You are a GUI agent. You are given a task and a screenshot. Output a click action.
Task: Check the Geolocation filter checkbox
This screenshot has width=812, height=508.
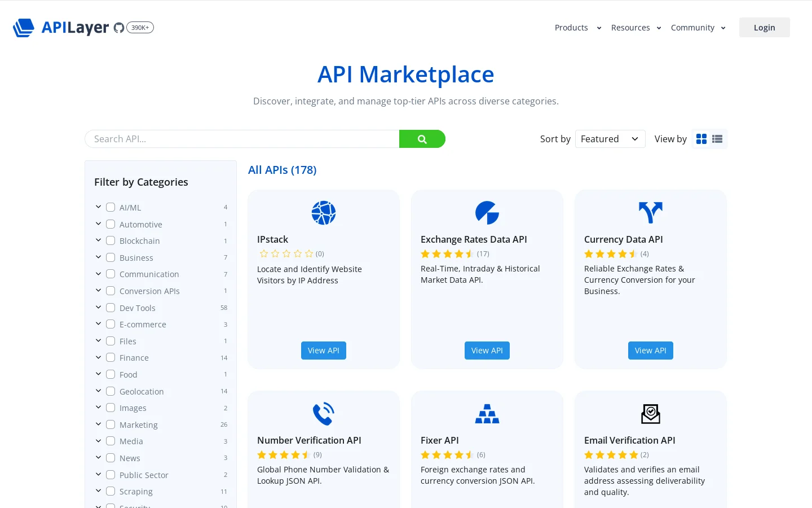pos(111,391)
